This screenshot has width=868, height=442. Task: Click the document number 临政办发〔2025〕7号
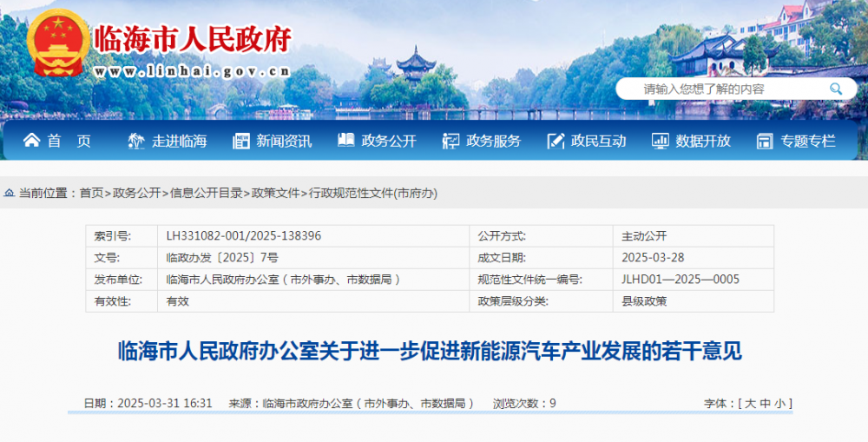click(222, 258)
